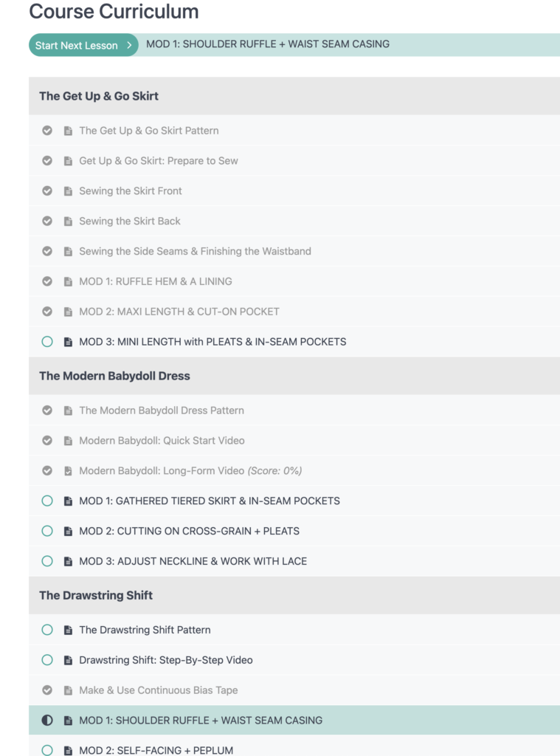Click document icon beside Sewing the Skirt Front
This screenshot has height=756, width=560.
pos(68,191)
